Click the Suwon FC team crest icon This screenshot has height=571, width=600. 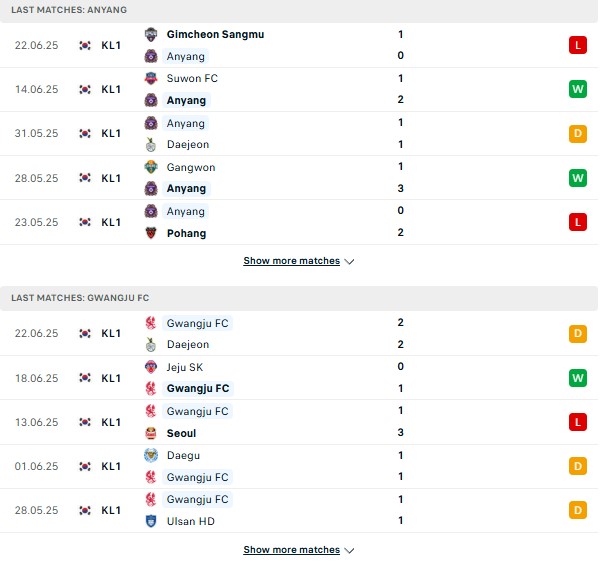coord(151,78)
